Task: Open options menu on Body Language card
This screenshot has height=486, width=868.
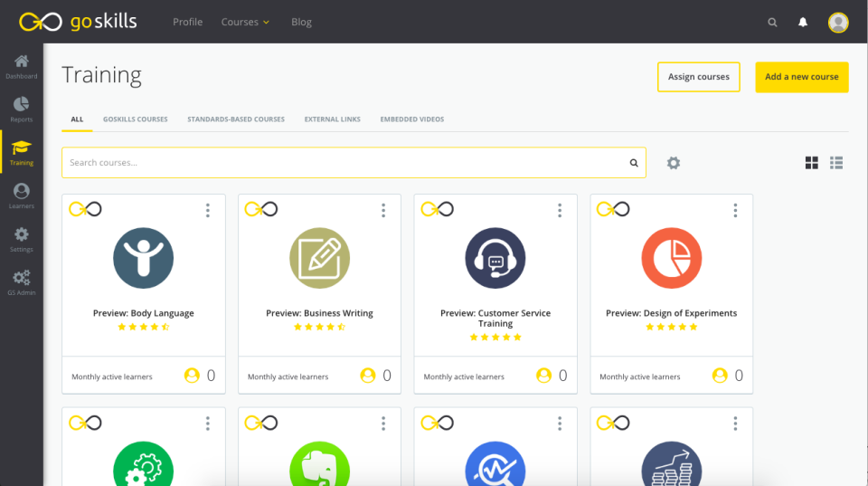Action: (208, 210)
